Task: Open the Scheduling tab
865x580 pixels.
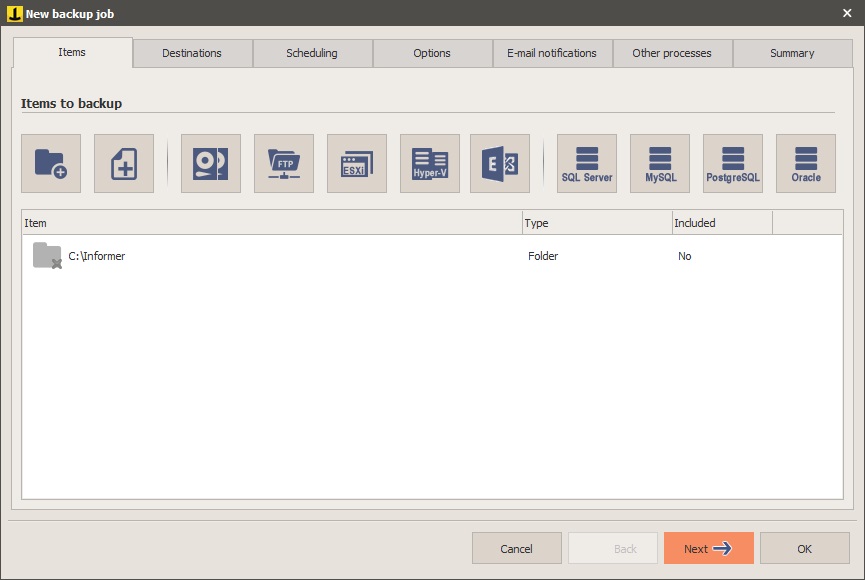Action: click(312, 53)
